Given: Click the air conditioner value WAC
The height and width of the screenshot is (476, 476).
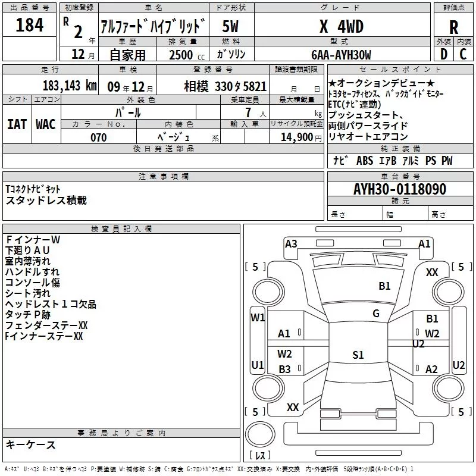Looking at the screenshot, I should (46, 124).
